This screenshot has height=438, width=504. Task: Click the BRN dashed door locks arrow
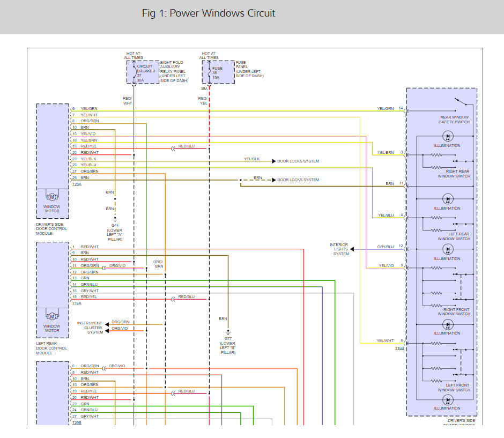click(x=274, y=180)
